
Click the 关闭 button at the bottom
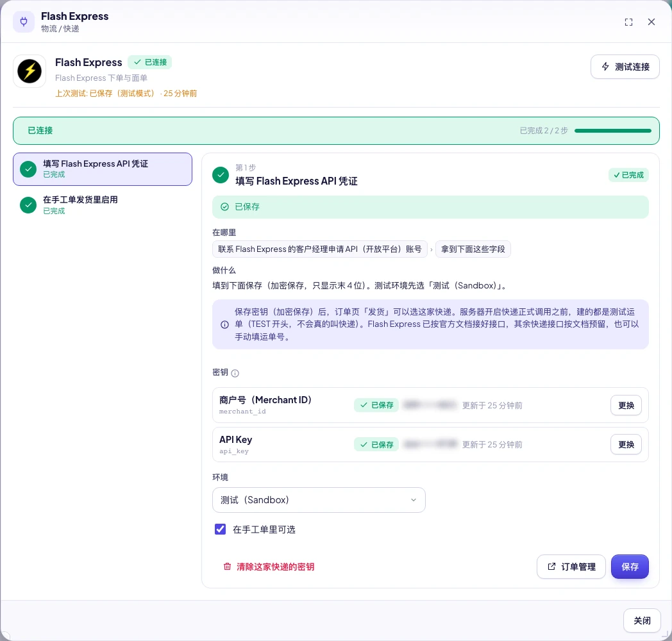point(642,620)
